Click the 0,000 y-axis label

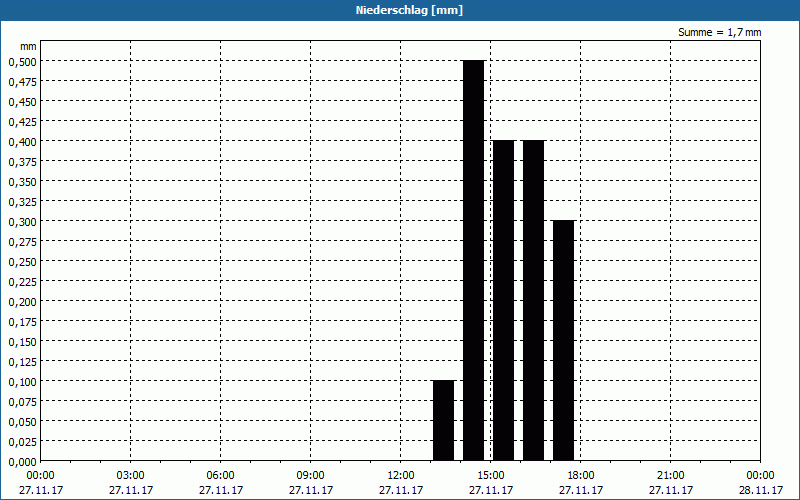[22, 461]
